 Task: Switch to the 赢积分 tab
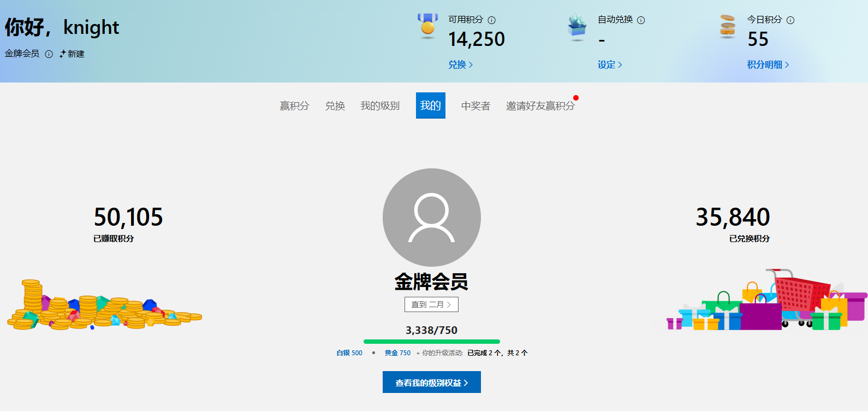[295, 106]
